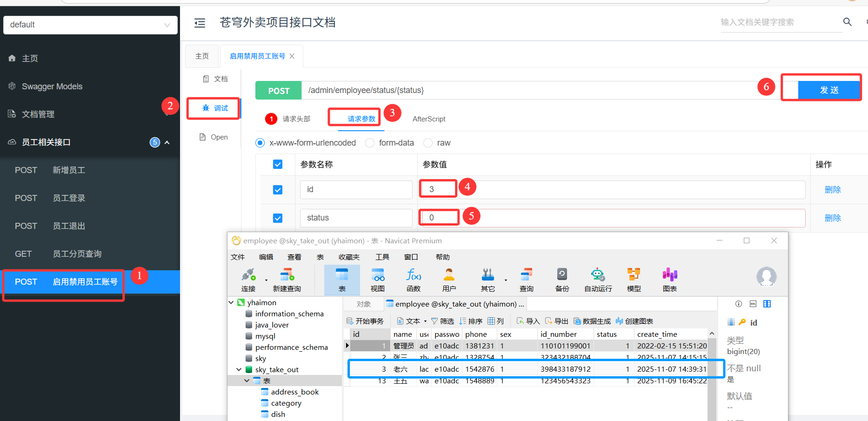The image size is (868, 421).
Task: Open the default group dropdown
Action: (x=90, y=25)
